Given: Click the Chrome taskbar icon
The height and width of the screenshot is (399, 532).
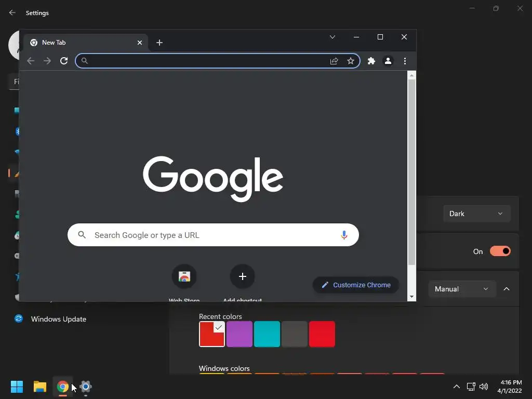Looking at the screenshot, I should tap(63, 387).
